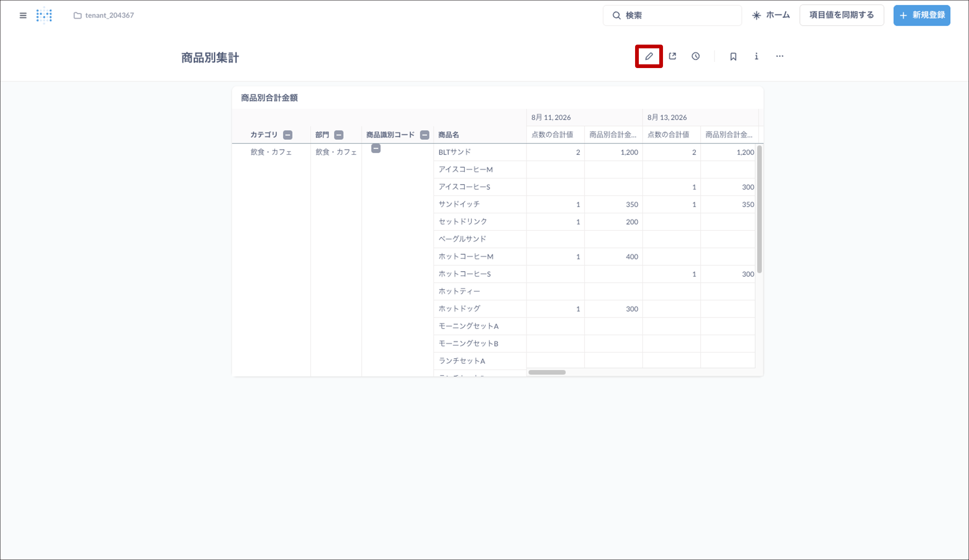Collapse the 商品識別コード column

[x=425, y=135]
